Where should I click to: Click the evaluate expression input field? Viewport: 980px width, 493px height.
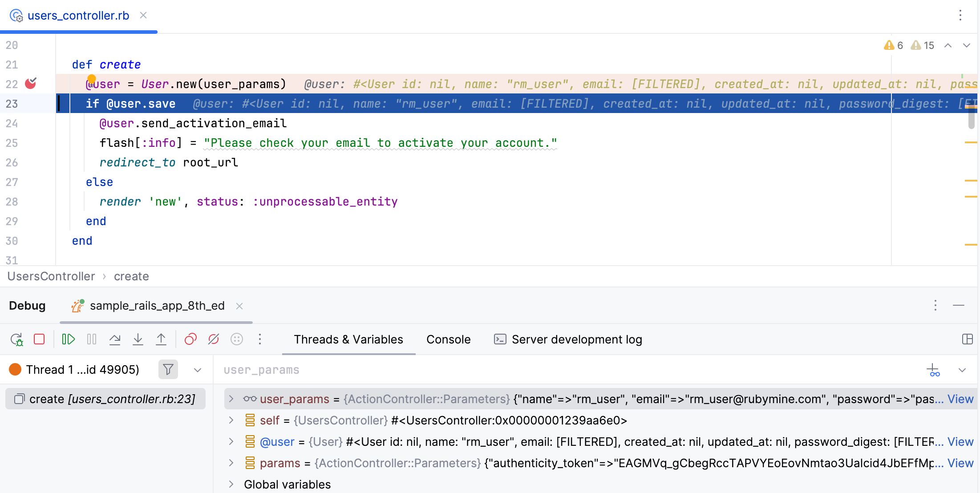click(570, 370)
